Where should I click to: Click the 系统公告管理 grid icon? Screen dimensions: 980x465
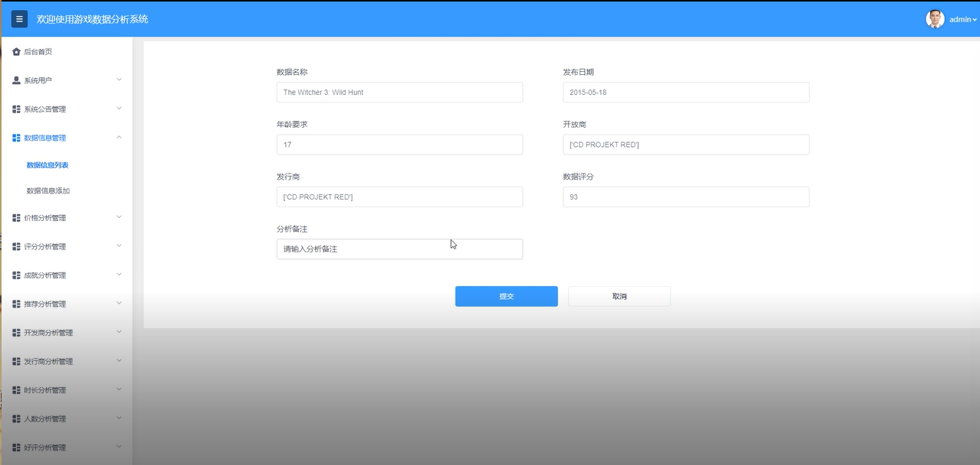[16, 108]
